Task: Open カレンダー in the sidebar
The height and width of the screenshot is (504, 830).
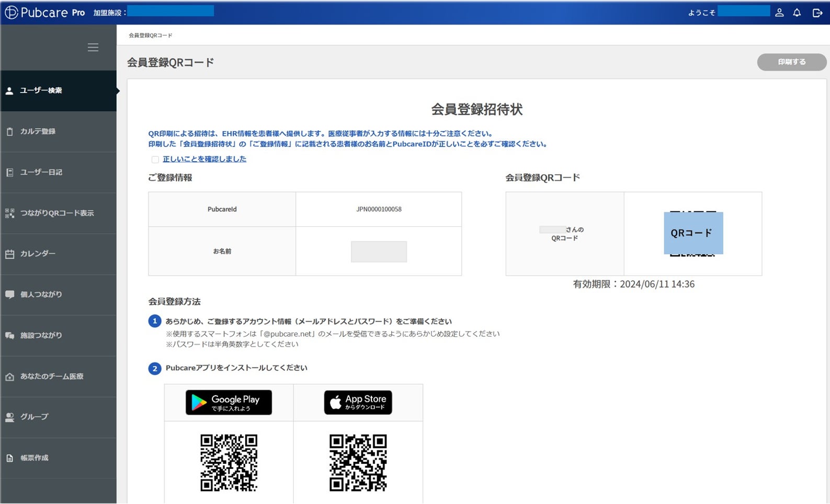Action: [x=59, y=254]
